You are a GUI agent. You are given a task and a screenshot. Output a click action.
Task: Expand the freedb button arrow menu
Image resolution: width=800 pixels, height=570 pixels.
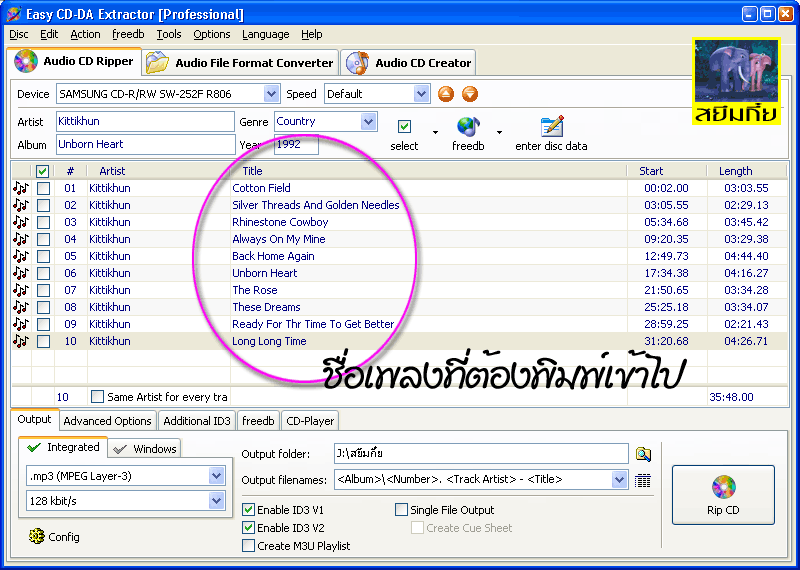pyautogui.click(x=499, y=133)
